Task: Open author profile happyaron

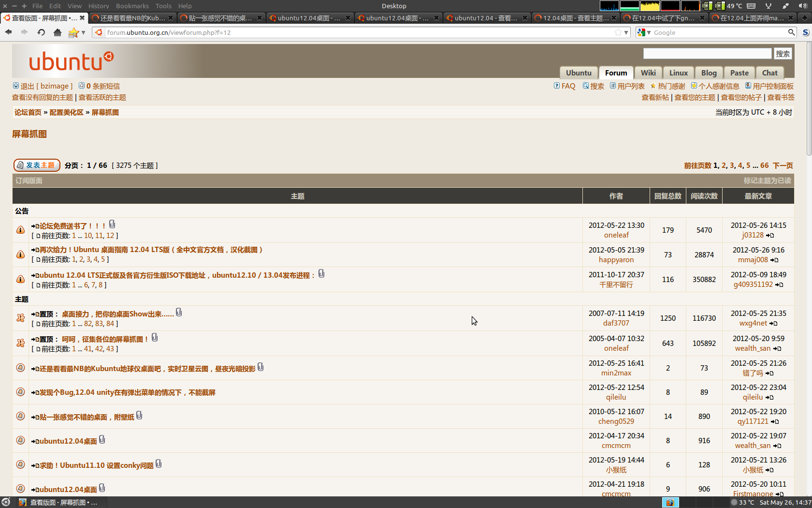Action: pos(616,260)
